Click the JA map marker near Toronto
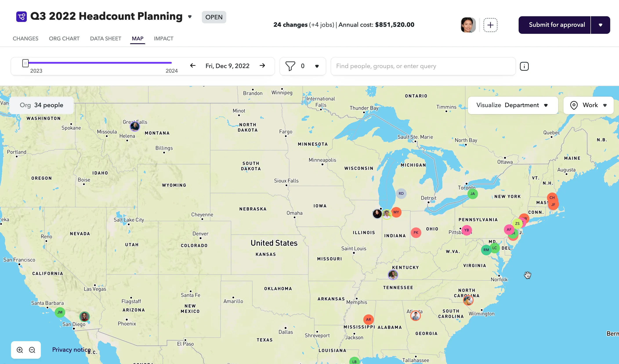619x364 pixels. [x=473, y=194]
